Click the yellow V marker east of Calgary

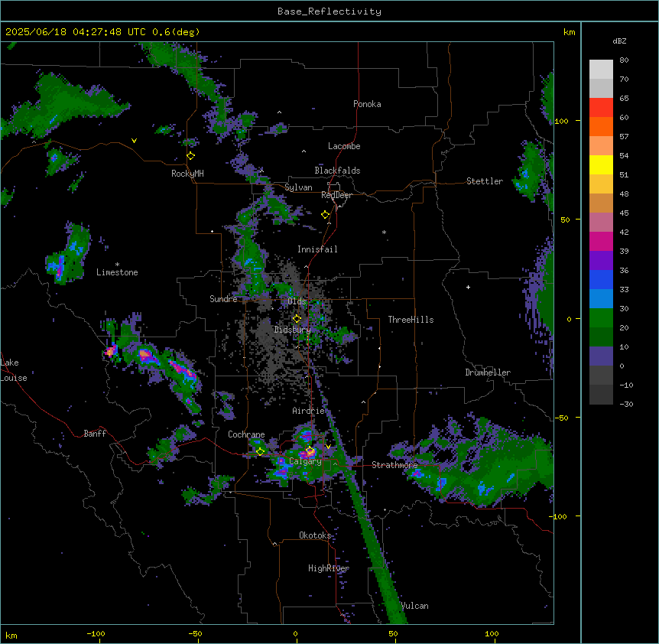[328, 447]
